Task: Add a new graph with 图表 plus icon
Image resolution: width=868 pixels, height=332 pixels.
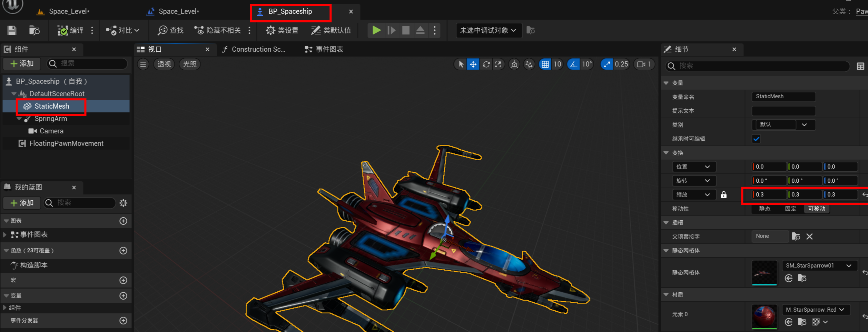Action: click(123, 221)
